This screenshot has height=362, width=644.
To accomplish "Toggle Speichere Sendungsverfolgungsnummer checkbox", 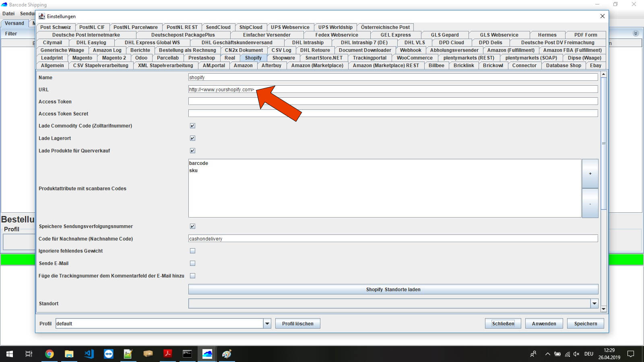I will (192, 226).
